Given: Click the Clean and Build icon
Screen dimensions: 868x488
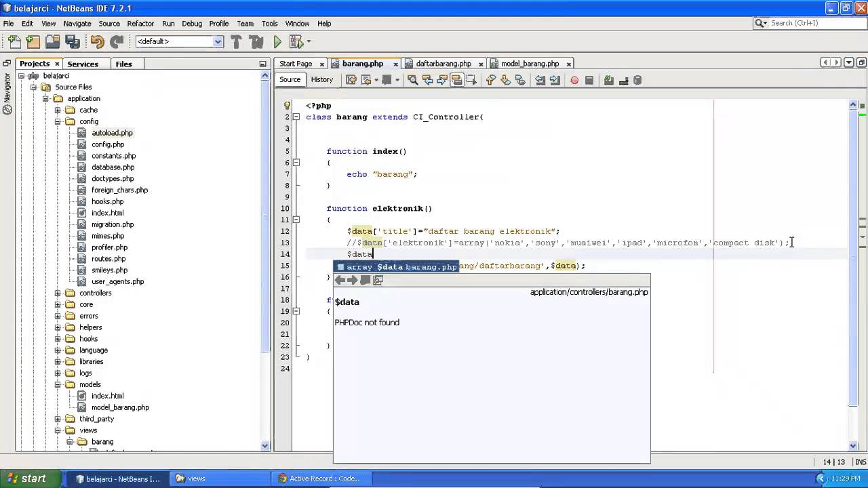Looking at the screenshot, I should 256,42.
